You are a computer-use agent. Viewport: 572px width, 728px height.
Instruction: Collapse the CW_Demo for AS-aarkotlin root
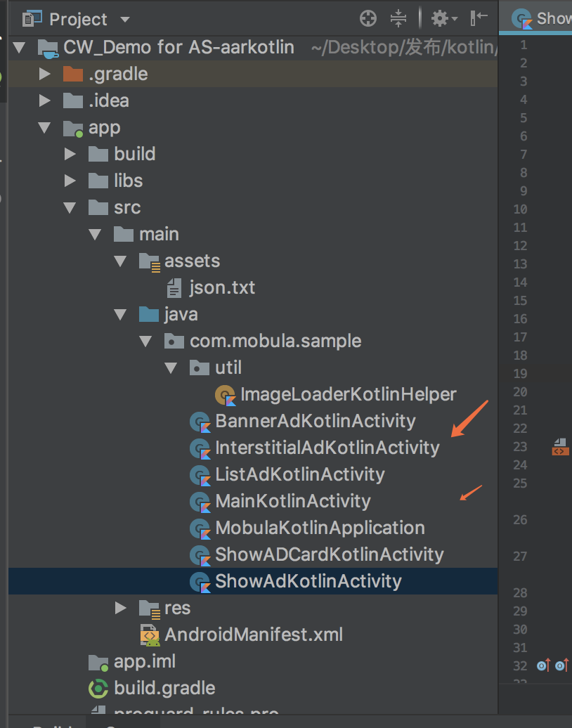[x=19, y=47]
